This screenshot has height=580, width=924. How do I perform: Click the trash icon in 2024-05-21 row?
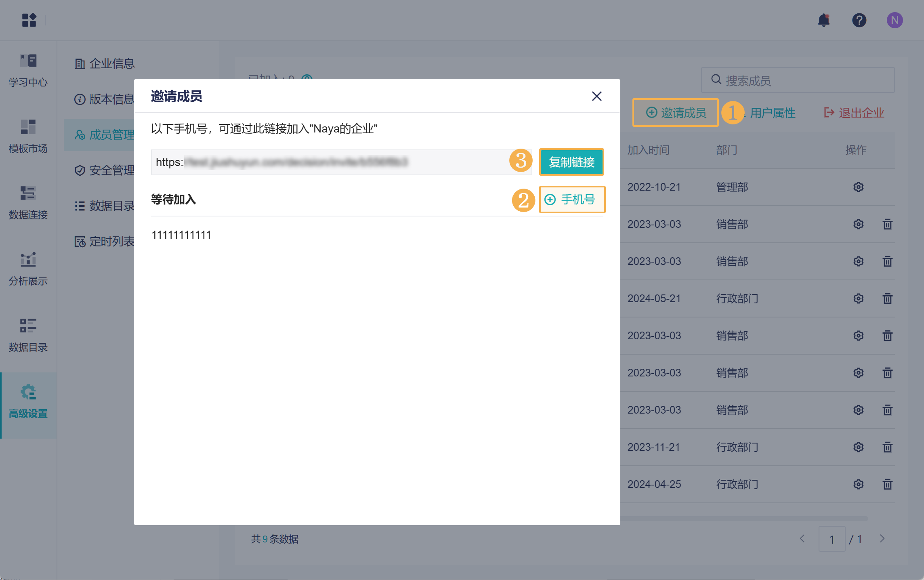pyautogui.click(x=887, y=298)
